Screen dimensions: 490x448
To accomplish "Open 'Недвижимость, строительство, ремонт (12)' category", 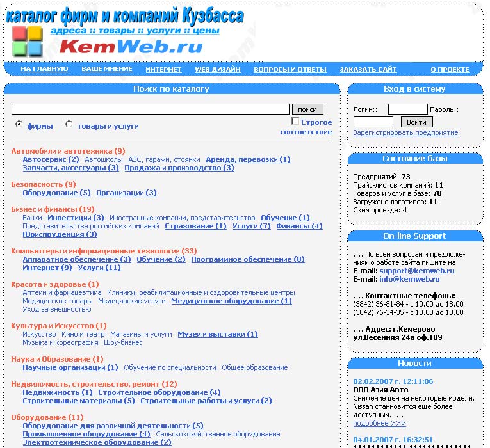I will [94, 384].
